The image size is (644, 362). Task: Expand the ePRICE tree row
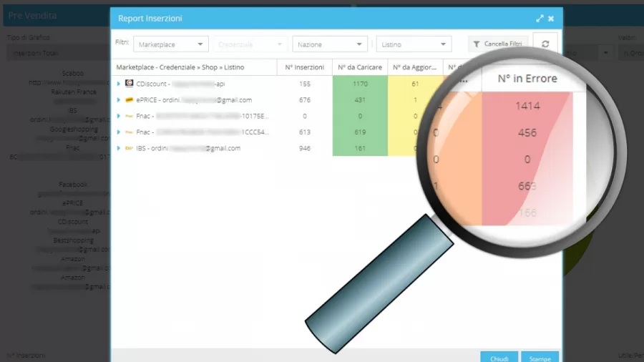coord(119,100)
